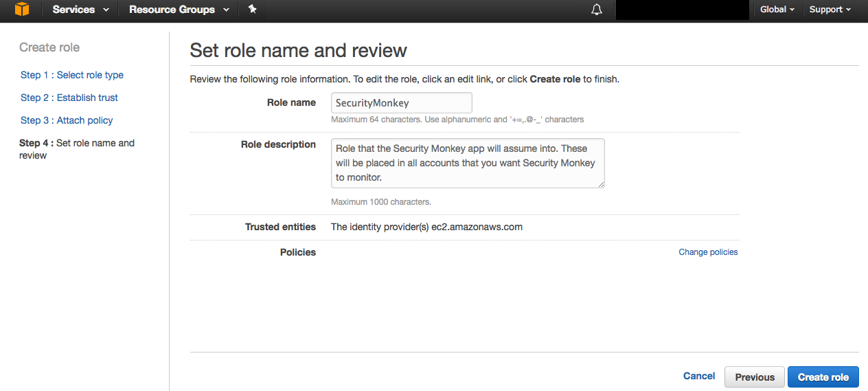Open the notifications bell icon
The height and width of the screenshot is (391, 868).
tap(597, 10)
